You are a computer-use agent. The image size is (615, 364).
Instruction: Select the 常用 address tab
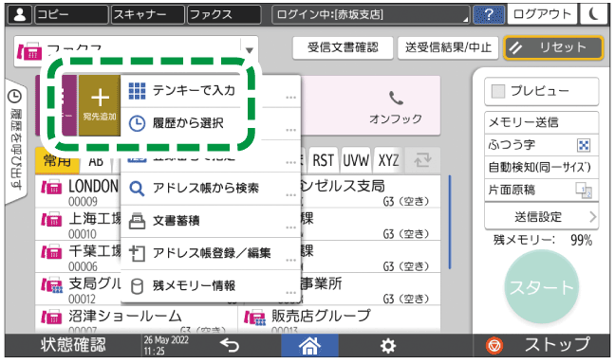[x=57, y=160]
